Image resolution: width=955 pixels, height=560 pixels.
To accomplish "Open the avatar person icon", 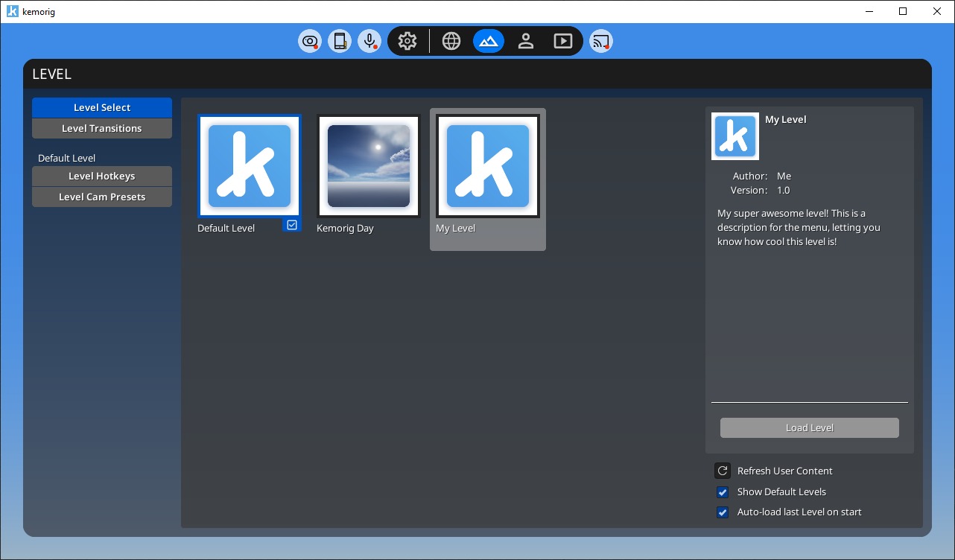I will pyautogui.click(x=526, y=41).
